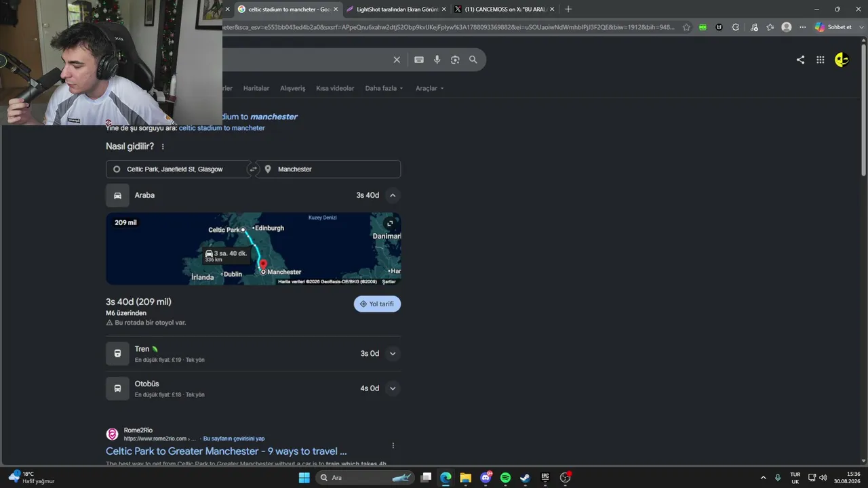868x488 pixels.
Task: Click the browser address bar URL
Action: point(449,27)
